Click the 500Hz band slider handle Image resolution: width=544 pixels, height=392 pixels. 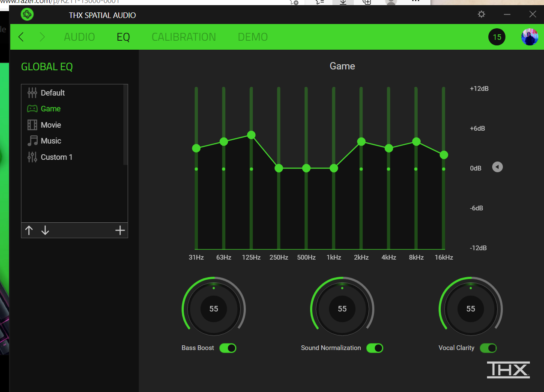coord(306,168)
